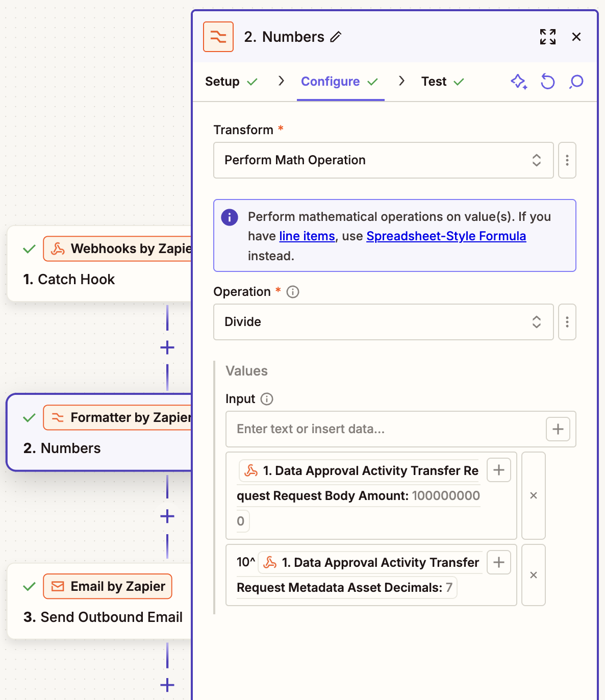This screenshot has height=700, width=605.
Task: Click chevron between Setup and Configure
Action: click(x=281, y=81)
